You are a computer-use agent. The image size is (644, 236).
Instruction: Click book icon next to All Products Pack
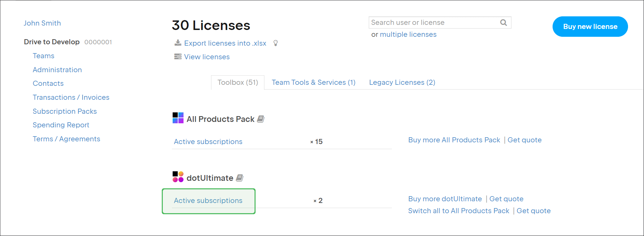click(261, 119)
